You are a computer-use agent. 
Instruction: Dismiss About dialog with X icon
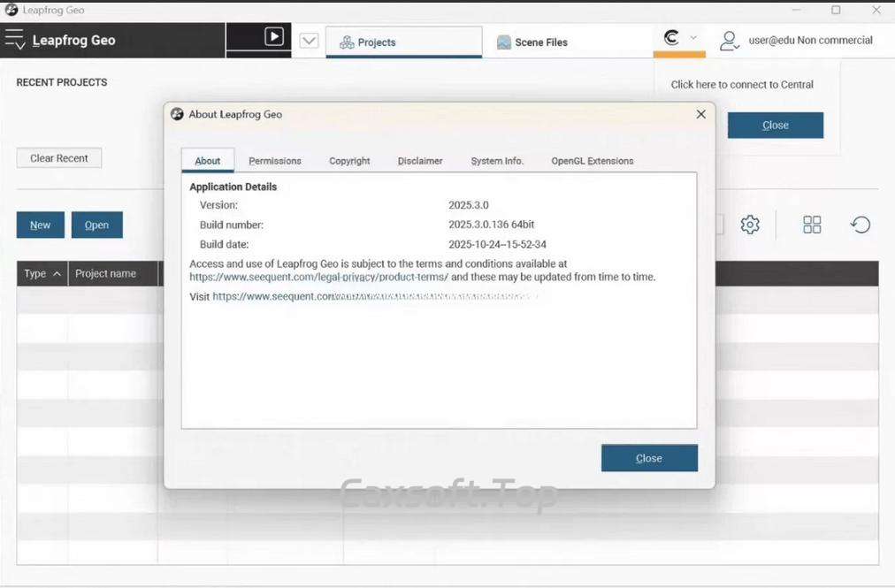tap(700, 114)
